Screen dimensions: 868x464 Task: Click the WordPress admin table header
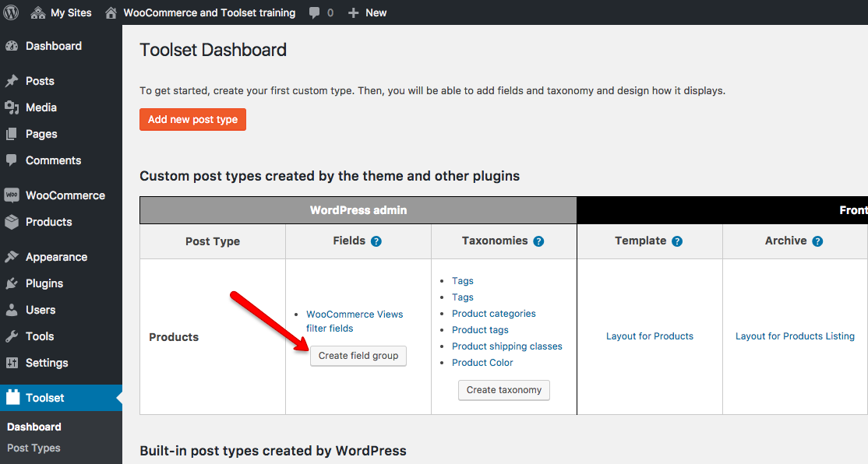(x=358, y=210)
